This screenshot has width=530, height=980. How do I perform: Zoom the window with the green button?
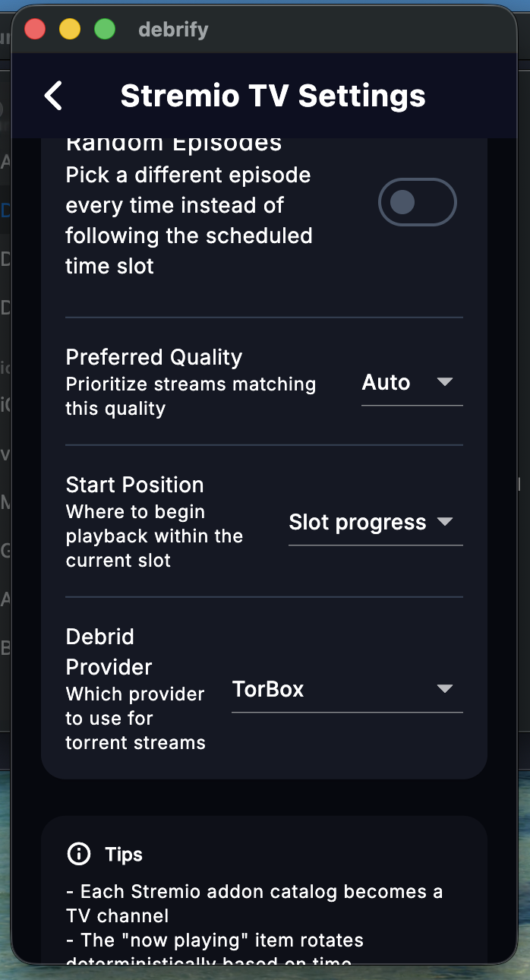pyautogui.click(x=105, y=29)
